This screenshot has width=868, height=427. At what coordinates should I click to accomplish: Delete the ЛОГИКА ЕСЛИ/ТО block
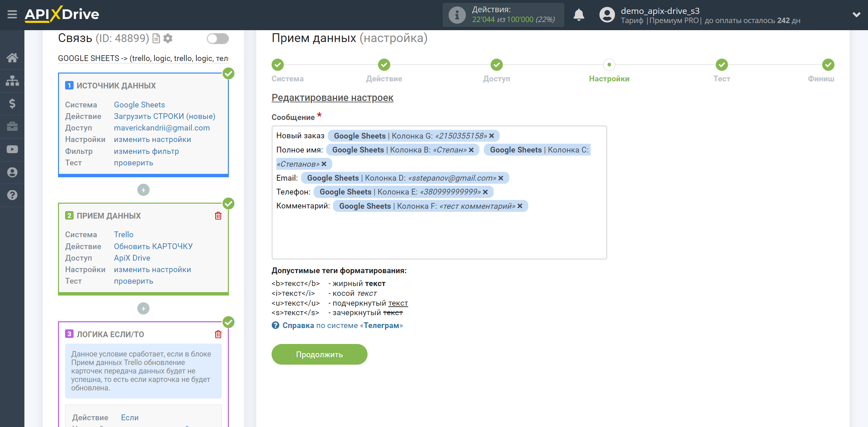pos(218,334)
